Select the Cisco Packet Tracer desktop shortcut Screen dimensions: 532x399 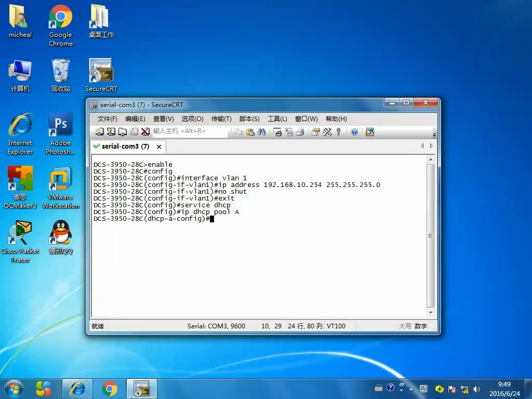[x=20, y=242]
